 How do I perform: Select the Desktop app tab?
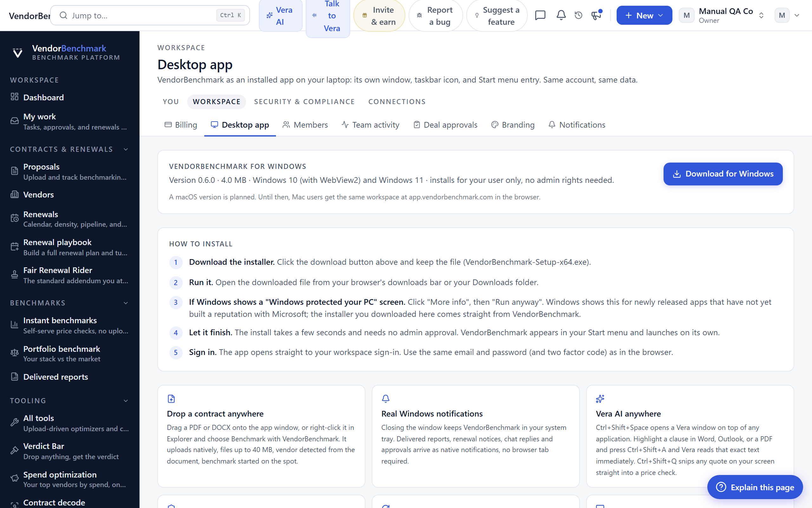tap(240, 125)
